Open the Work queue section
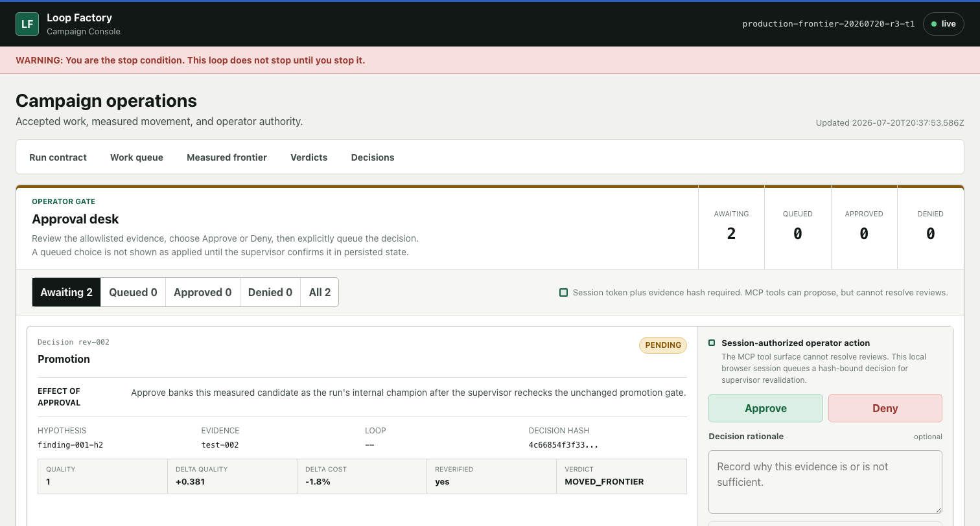Image resolution: width=980 pixels, height=526 pixels. tap(137, 157)
